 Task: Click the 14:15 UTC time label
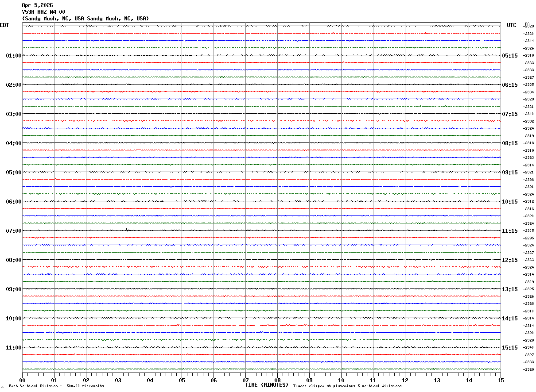click(510, 319)
